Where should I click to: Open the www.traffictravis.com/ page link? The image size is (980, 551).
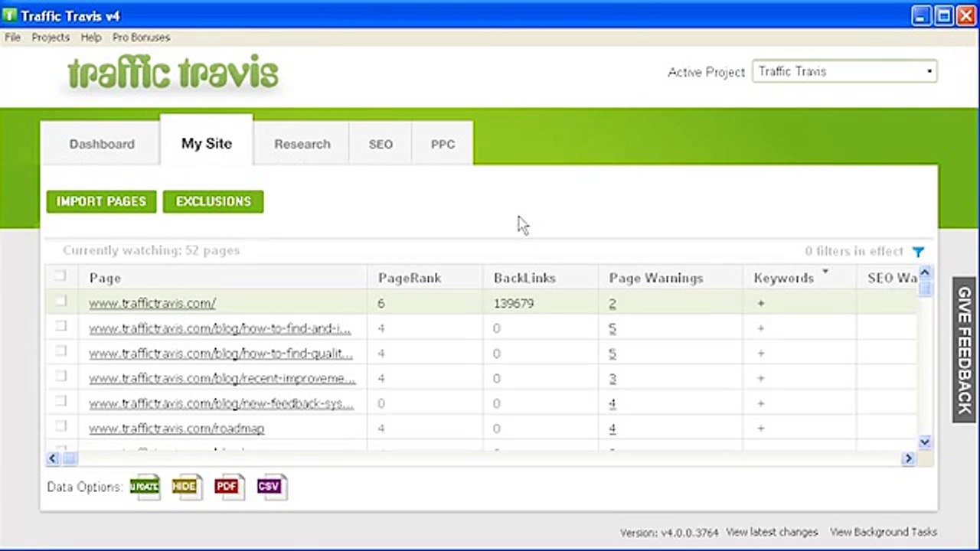click(x=152, y=304)
